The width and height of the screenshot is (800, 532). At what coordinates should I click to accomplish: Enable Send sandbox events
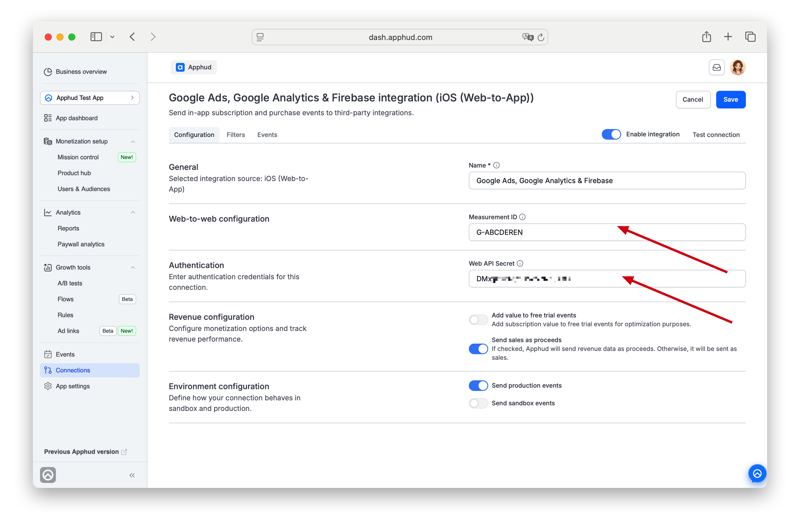click(478, 404)
